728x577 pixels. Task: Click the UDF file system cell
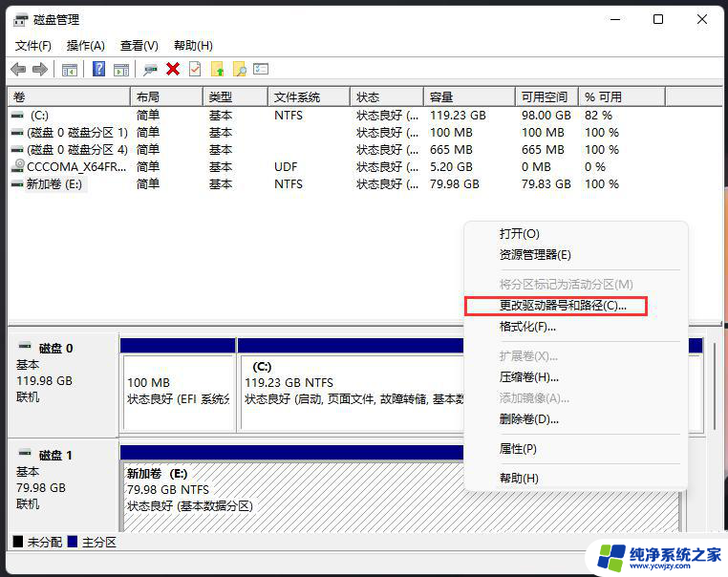pyautogui.click(x=286, y=167)
